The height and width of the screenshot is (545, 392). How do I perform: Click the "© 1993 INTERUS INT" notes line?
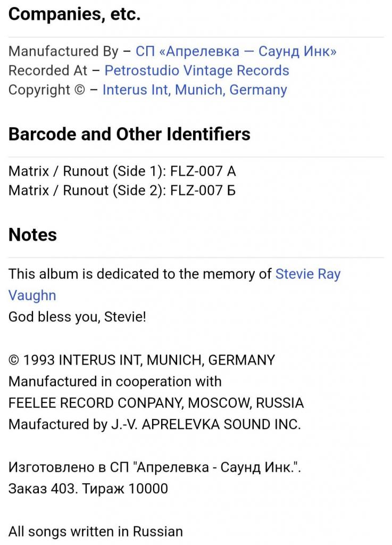point(141,360)
